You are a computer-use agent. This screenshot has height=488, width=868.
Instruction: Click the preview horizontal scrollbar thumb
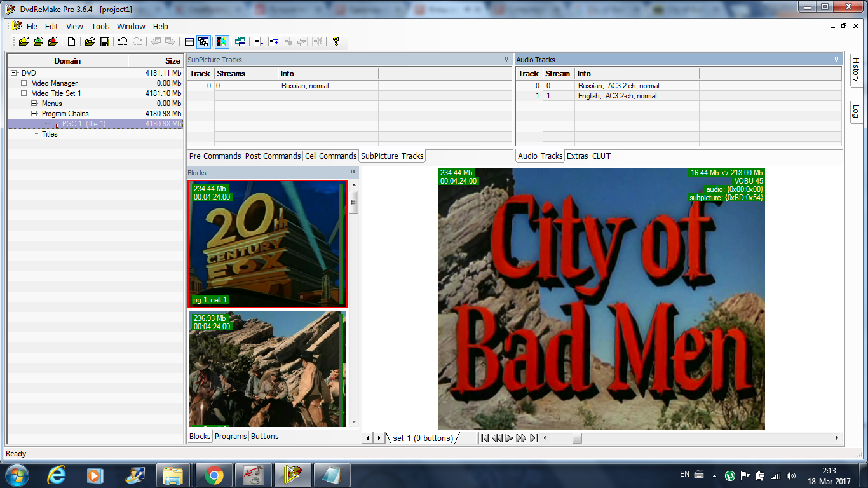tap(577, 438)
